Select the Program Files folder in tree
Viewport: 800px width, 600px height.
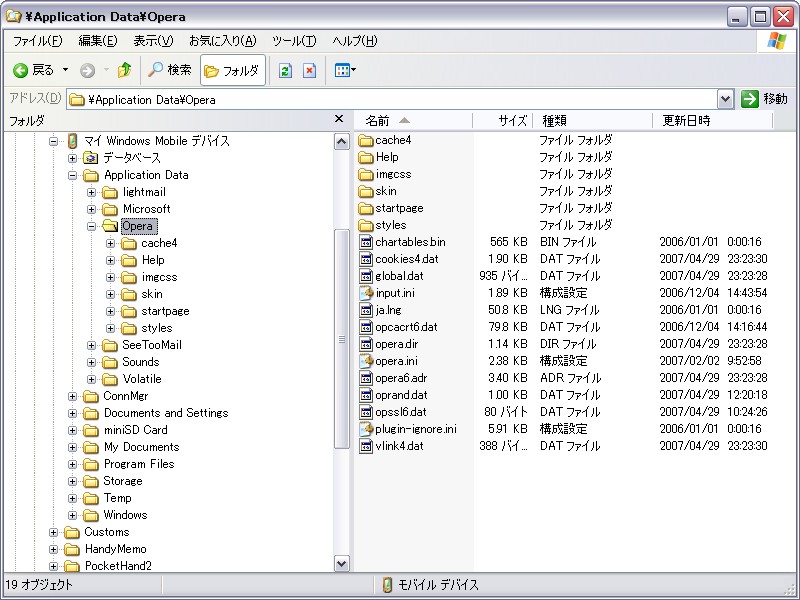click(x=139, y=464)
